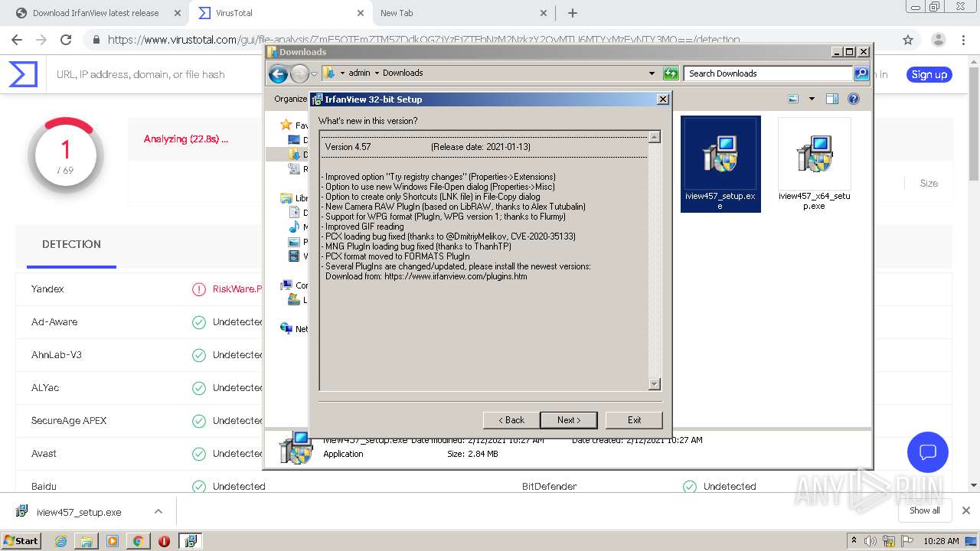Viewport: 980px width, 551px height.
Task: Click the taskbar clock showing 10:28 AM
Action: point(941,541)
